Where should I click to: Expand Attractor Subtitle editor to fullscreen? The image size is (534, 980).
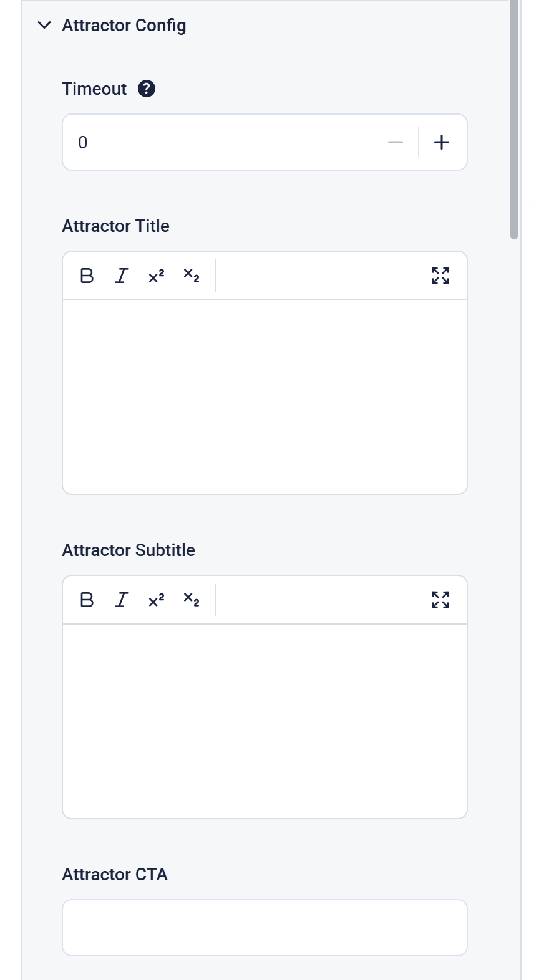click(x=440, y=600)
